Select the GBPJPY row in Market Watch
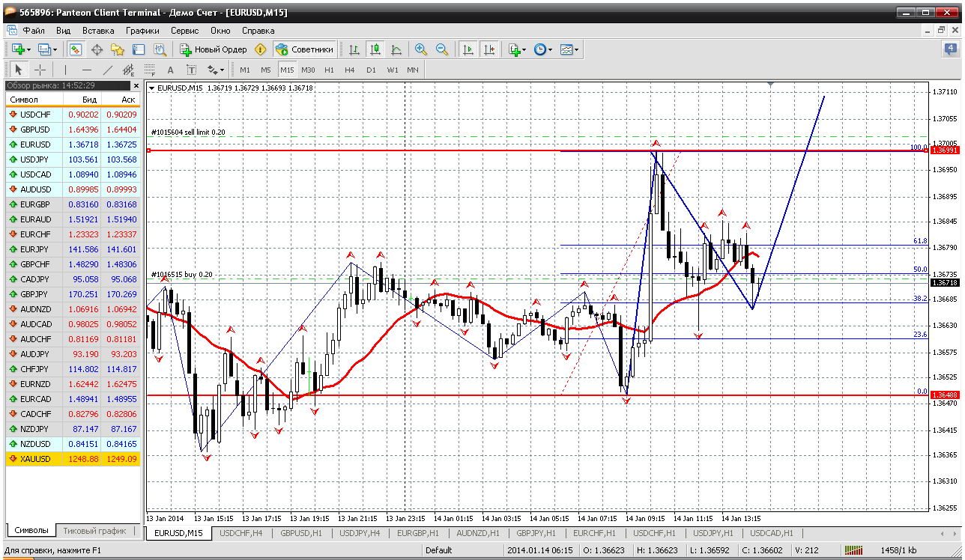Image resolution: width=965 pixels, height=560 pixels. click(73, 294)
